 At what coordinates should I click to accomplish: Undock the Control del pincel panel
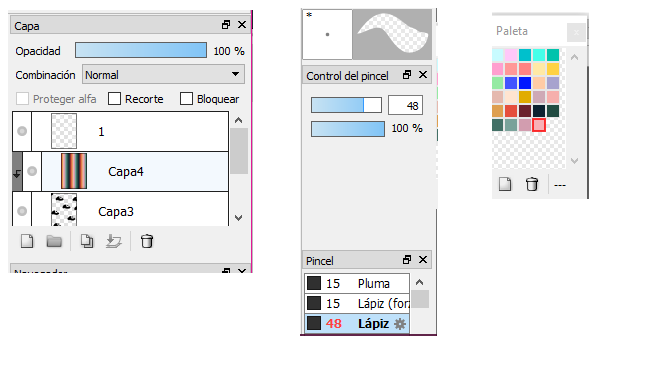407,75
